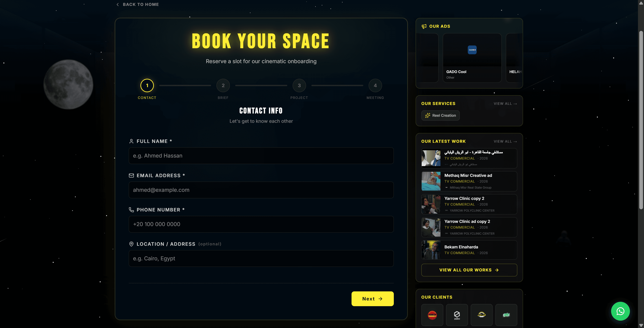
Task: Open Bekam Elnaharda work thumbnail
Action: point(431,250)
